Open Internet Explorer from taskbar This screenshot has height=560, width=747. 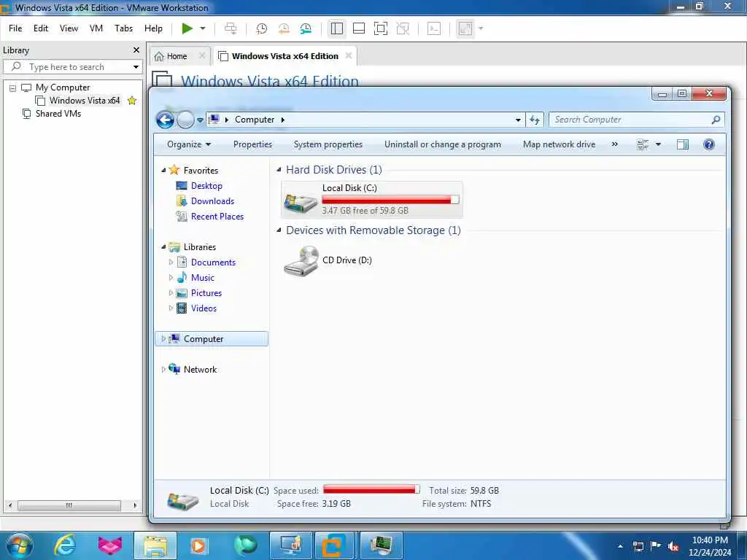click(64, 545)
